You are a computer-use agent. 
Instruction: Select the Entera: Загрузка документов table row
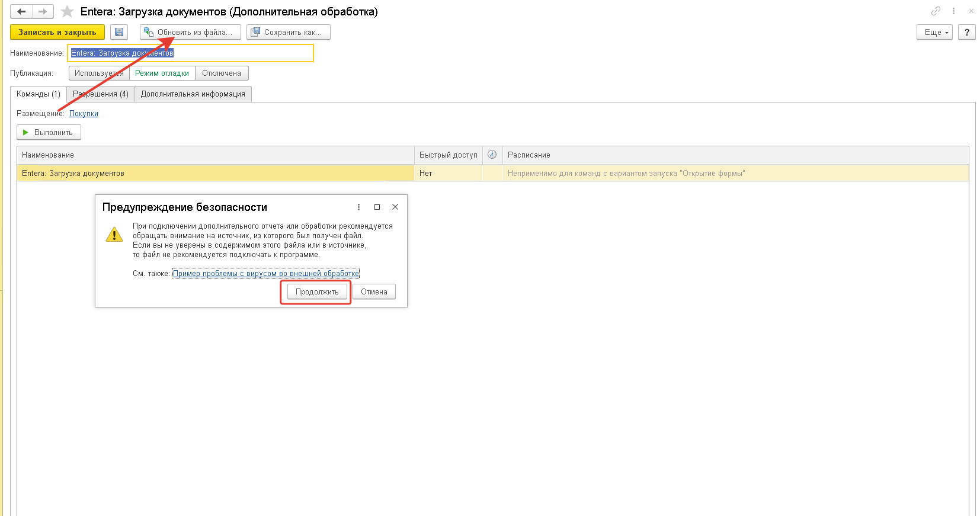[493, 173]
